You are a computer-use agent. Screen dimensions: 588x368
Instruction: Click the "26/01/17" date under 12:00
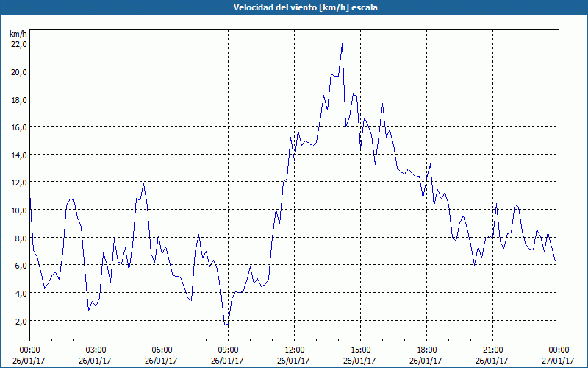[293, 361]
